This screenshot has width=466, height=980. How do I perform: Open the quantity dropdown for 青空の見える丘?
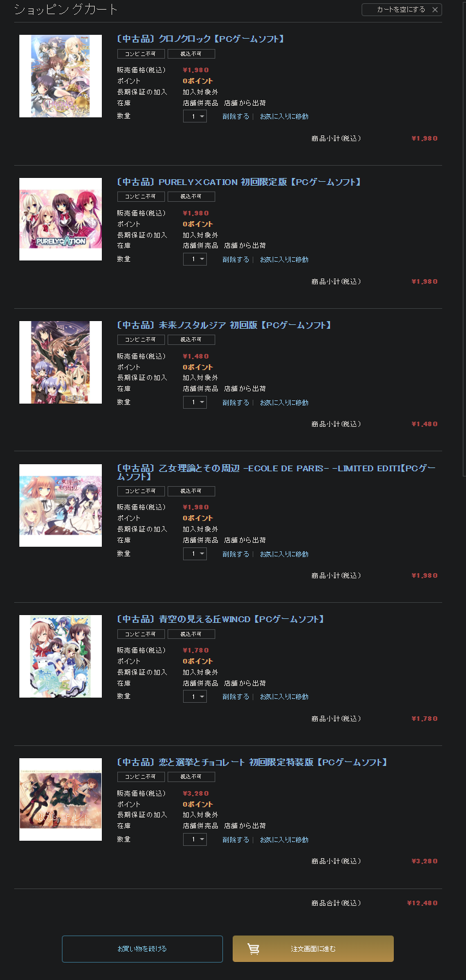[195, 696]
